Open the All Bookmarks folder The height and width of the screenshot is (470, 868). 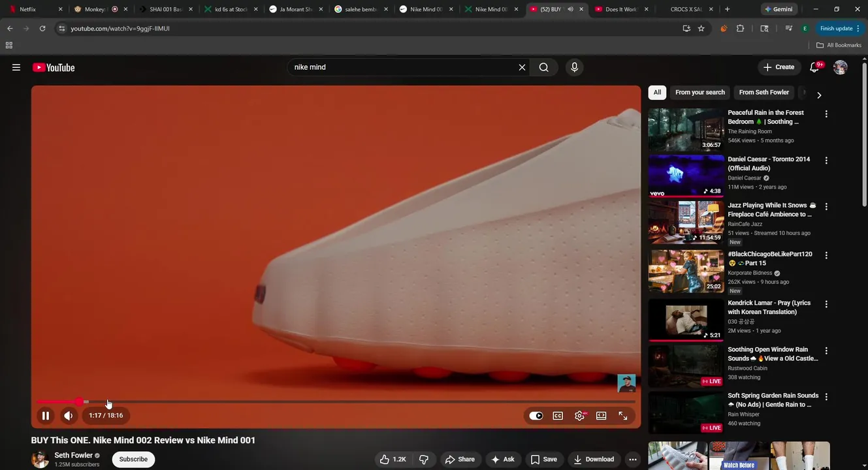point(839,45)
